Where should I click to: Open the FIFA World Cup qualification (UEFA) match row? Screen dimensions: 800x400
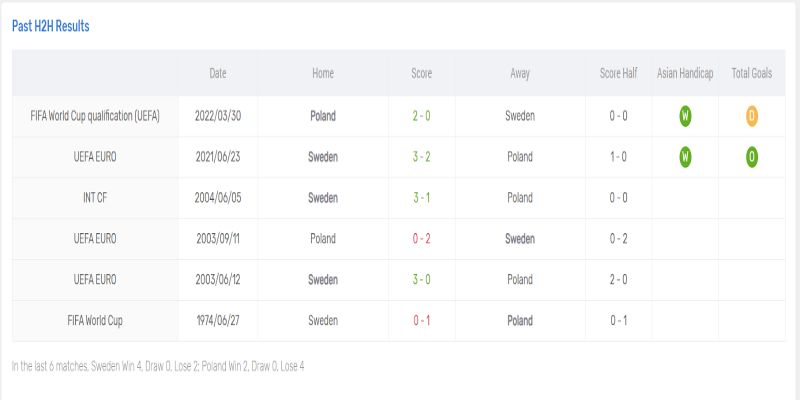coord(95,116)
